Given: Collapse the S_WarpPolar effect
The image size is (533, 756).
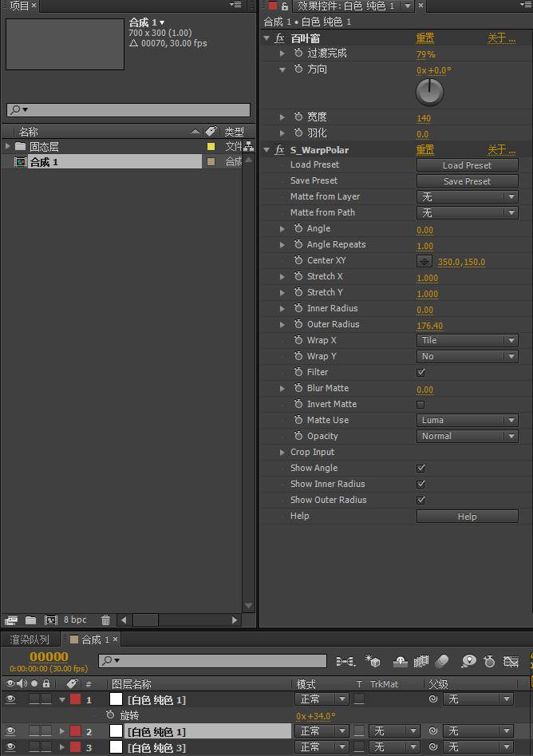Looking at the screenshot, I should [x=266, y=150].
